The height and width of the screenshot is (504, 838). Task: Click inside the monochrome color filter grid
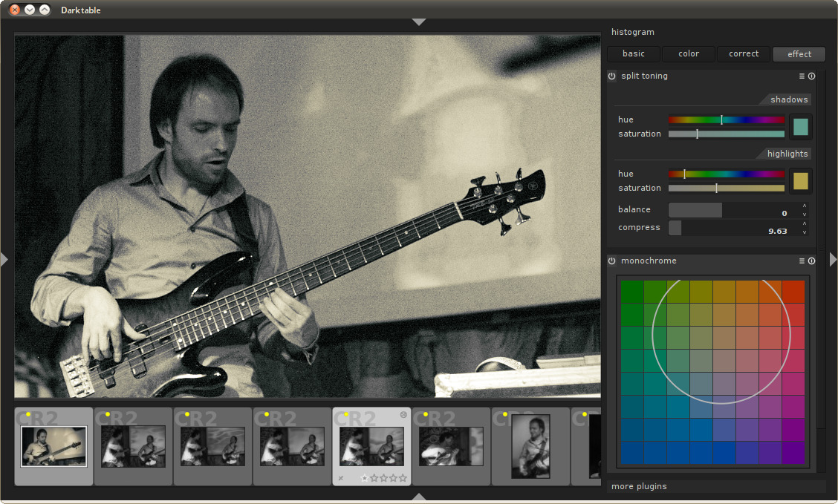click(x=712, y=372)
